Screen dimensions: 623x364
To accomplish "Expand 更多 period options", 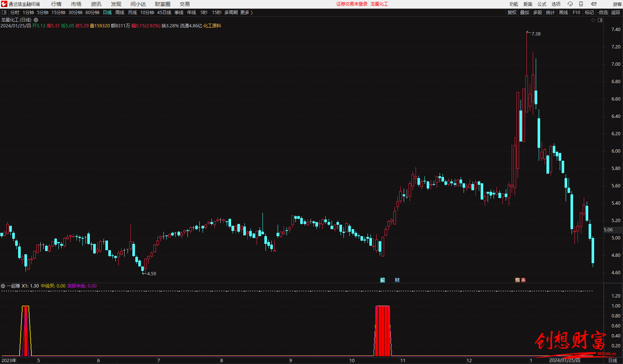I will pos(246,13).
